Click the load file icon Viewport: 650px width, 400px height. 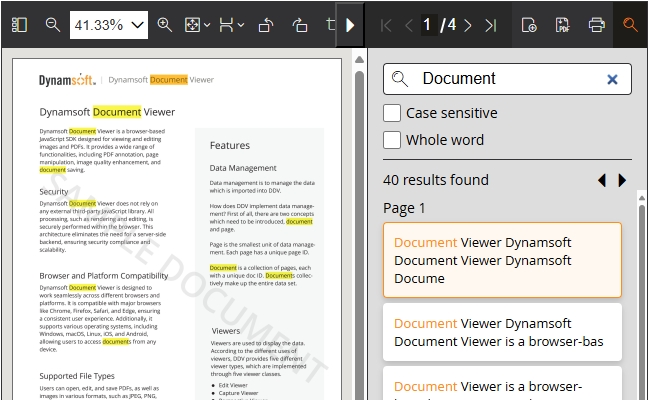pyautogui.click(x=529, y=25)
